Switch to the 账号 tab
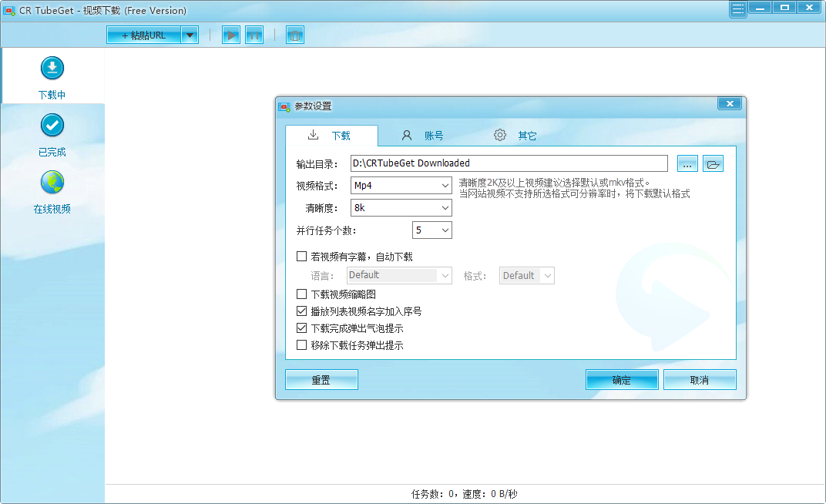Screen dimensions: 826x504 (x=422, y=136)
